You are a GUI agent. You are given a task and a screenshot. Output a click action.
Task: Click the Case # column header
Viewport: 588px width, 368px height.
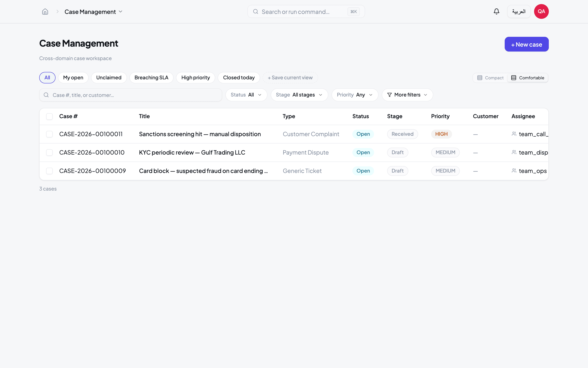pos(68,116)
